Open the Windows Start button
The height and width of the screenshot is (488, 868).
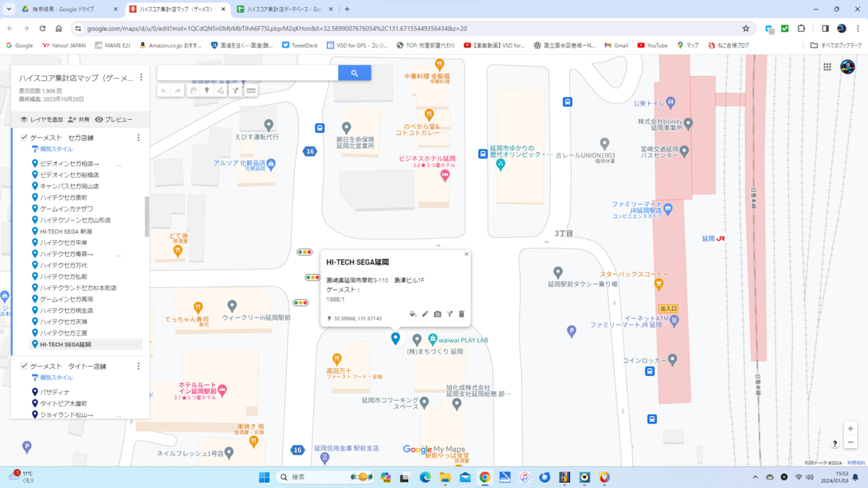point(263,477)
